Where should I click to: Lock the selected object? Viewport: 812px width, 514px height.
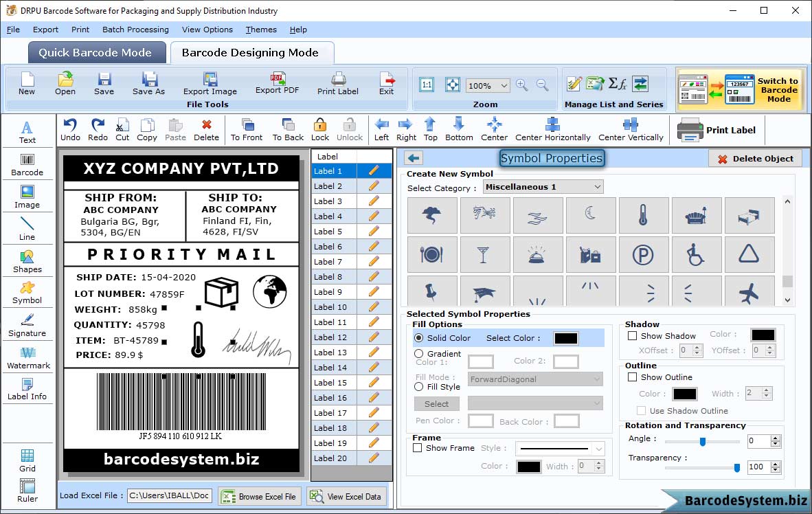(320, 130)
